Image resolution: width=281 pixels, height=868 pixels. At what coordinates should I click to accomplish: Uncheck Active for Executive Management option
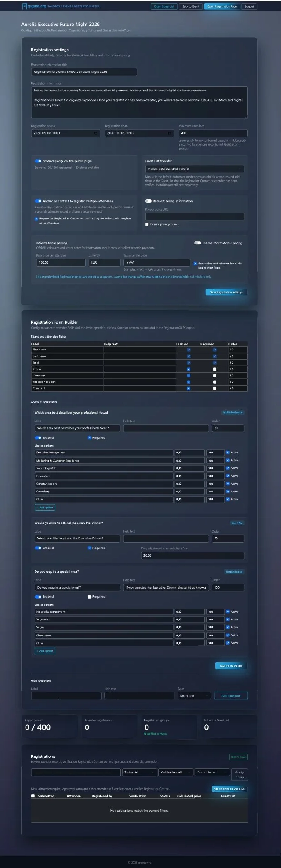228,452
